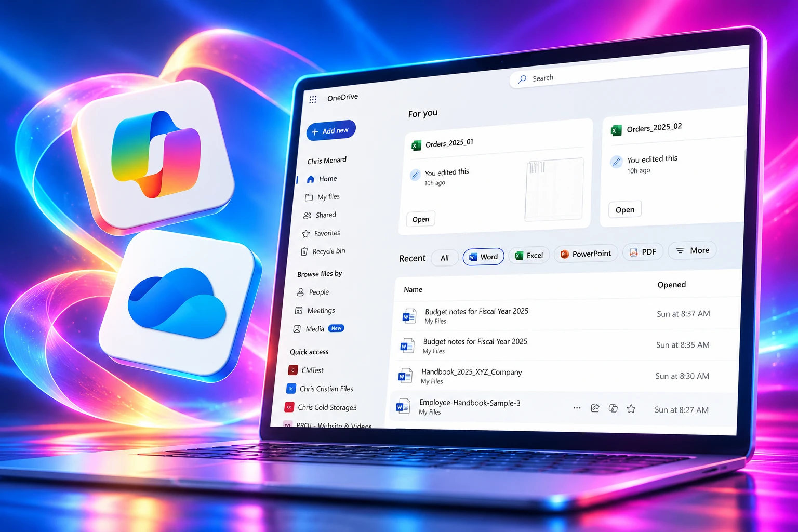Click the CMTest red library icon
The width and height of the screenshot is (798, 532).
coord(293,370)
